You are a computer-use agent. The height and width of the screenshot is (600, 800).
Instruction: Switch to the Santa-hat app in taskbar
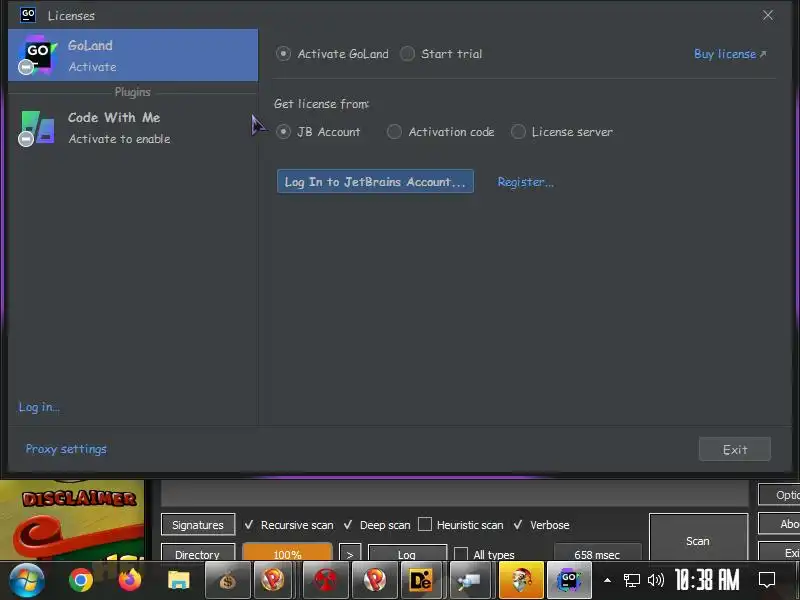pyautogui.click(x=521, y=580)
